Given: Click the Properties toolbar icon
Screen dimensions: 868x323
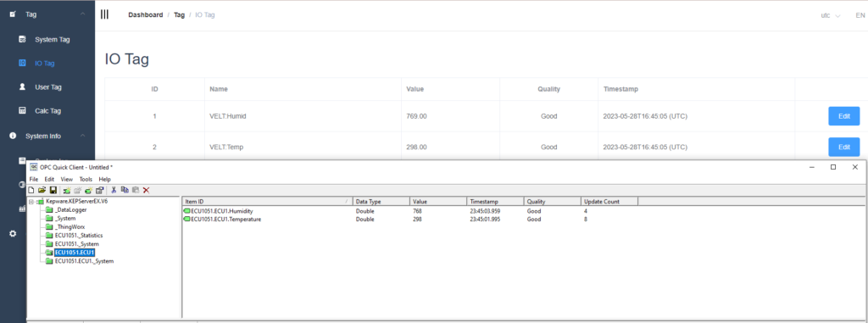Looking at the screenshot, I should (100, 190).
